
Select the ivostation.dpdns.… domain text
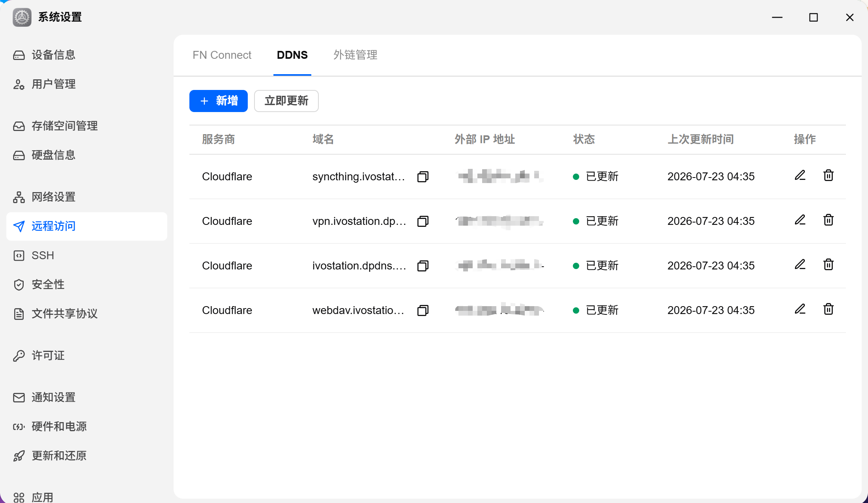click(x=359, y=266)
